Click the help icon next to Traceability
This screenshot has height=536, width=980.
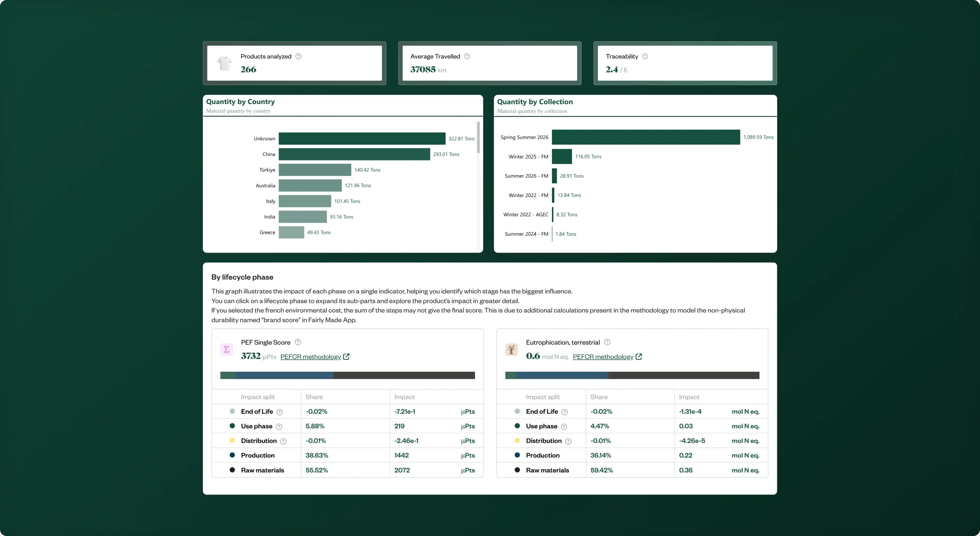click(x=645, y=56)
